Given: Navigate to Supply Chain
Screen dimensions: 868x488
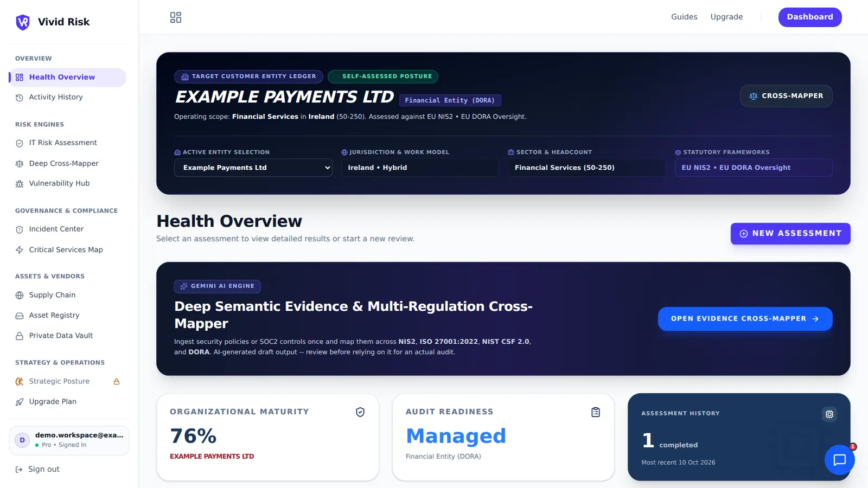Looking at the screenshot, I should tap(67, 296).
